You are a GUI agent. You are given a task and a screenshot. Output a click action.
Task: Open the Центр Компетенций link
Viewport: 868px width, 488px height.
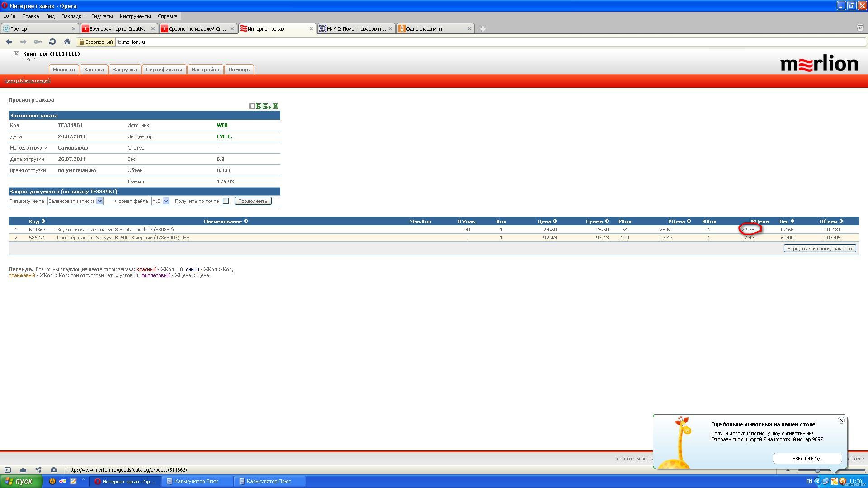[x=27, y=81]
